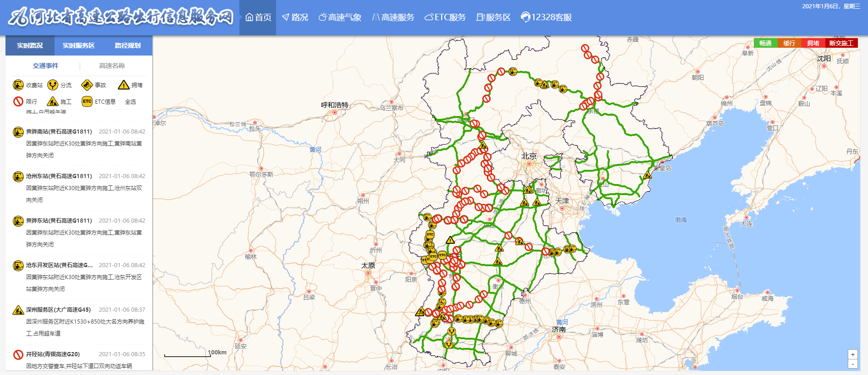Click the red 拥堵 legend swatch

click(813, 43)
